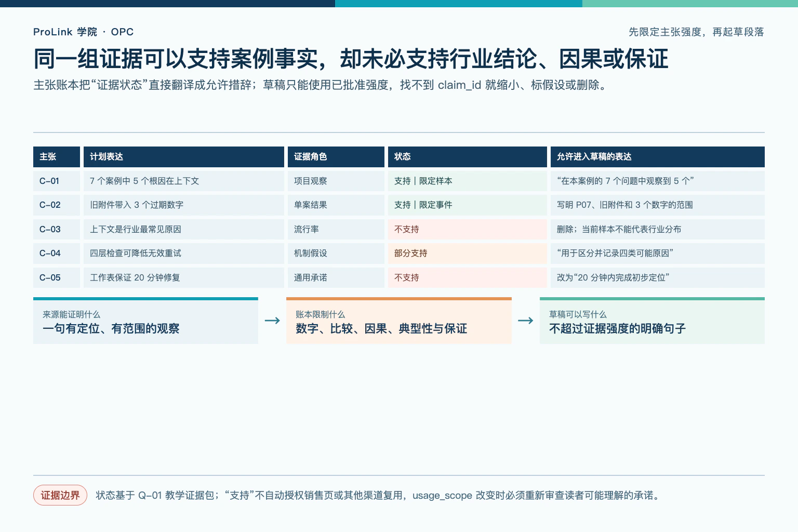Click the card text '数字、比较、因果、典型性与保证'
The width and height of the screenshot is (798, 532).
381,328
